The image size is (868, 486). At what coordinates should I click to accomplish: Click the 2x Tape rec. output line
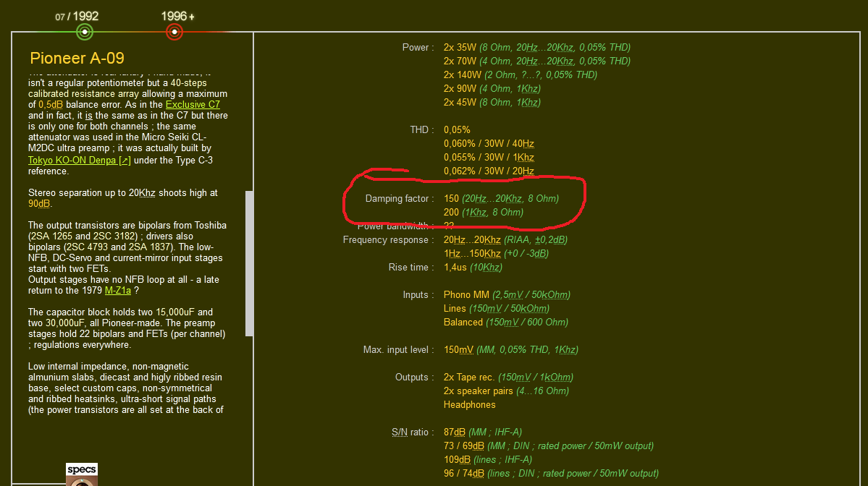[x=508, y=377]
